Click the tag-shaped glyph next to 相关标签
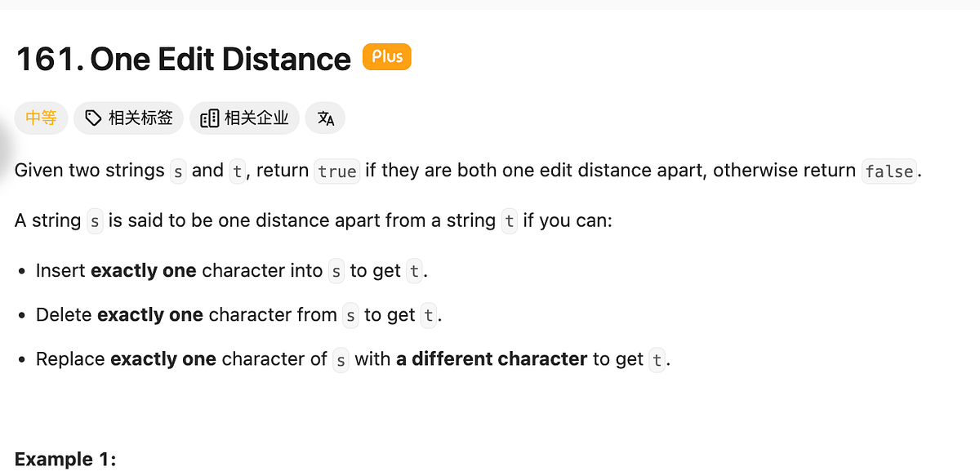980x476 pixels. 92,118
